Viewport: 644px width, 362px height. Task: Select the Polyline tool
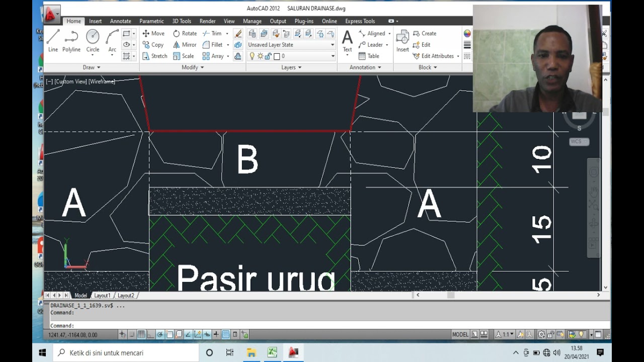tap(71, 41)
